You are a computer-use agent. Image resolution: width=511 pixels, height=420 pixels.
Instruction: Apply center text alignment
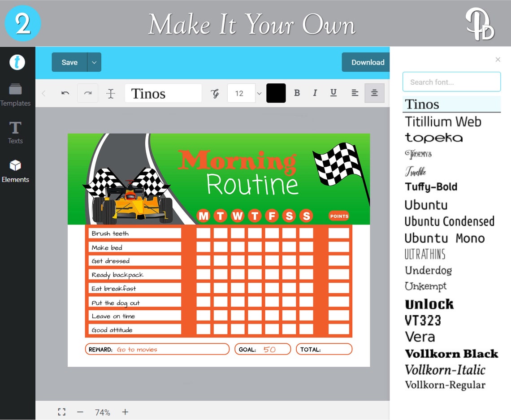coord(374,93)
